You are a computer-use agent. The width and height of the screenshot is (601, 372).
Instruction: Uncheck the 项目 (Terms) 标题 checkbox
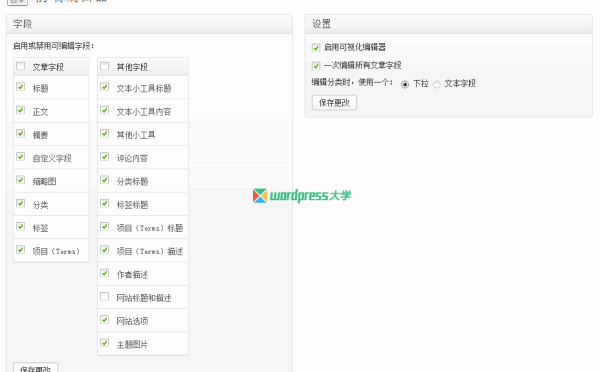[105, 227]
